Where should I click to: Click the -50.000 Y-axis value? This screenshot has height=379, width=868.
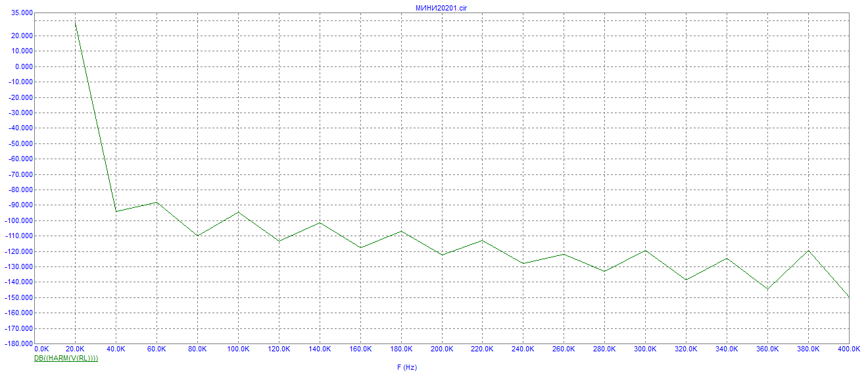click(x=21, y=143)
